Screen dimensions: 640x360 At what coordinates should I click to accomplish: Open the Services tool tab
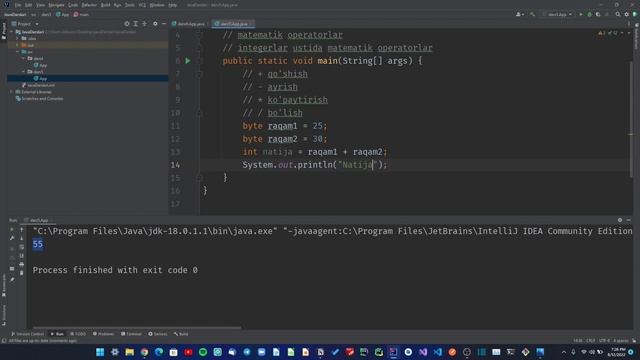(x=158, y=334)
